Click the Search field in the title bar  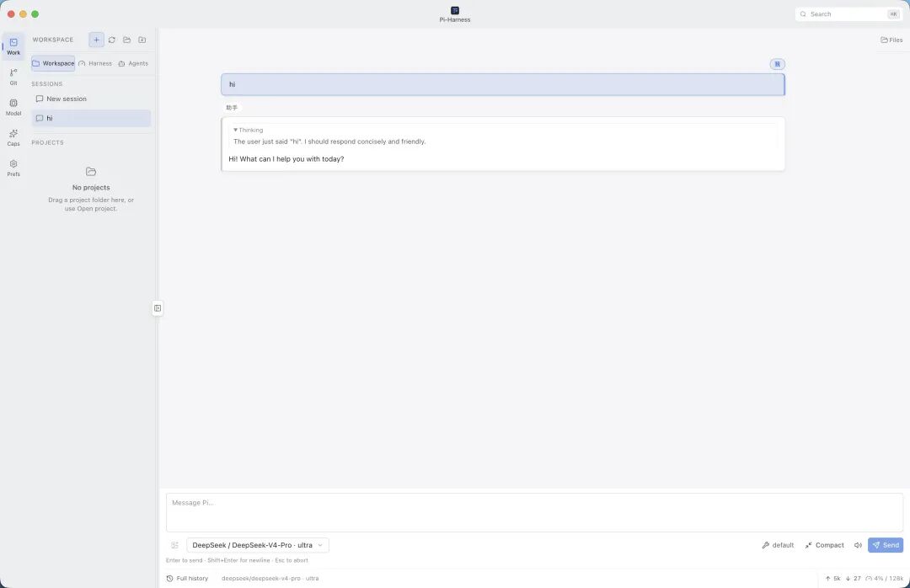pos(849,14)
